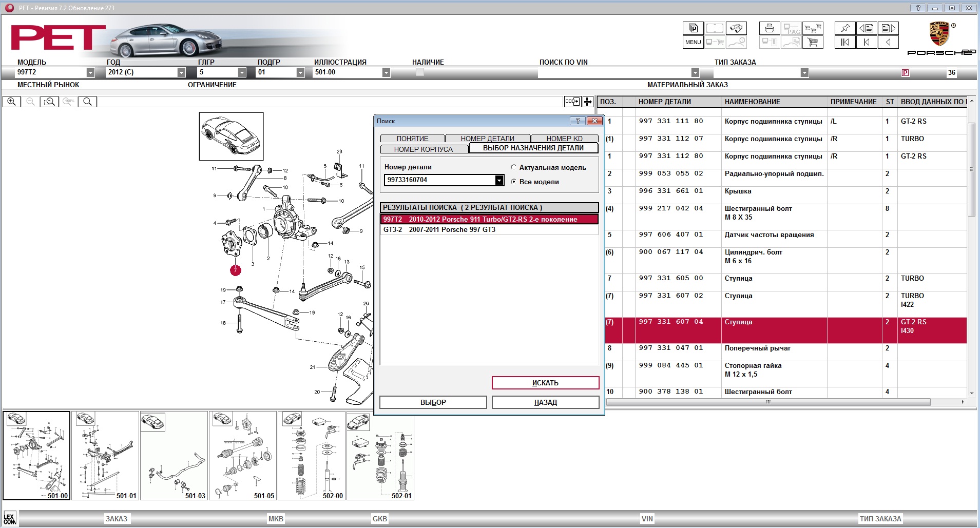Click the highlighted callout 7 on diagram
The width and height of the screenshot is (980, 528).
pos(236,270)
